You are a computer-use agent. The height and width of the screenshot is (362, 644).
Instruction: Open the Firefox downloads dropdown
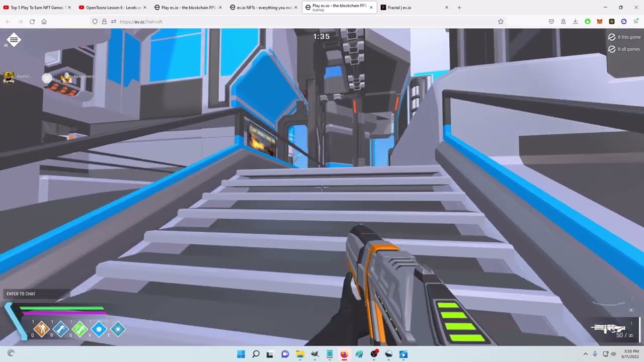[575, 22]
